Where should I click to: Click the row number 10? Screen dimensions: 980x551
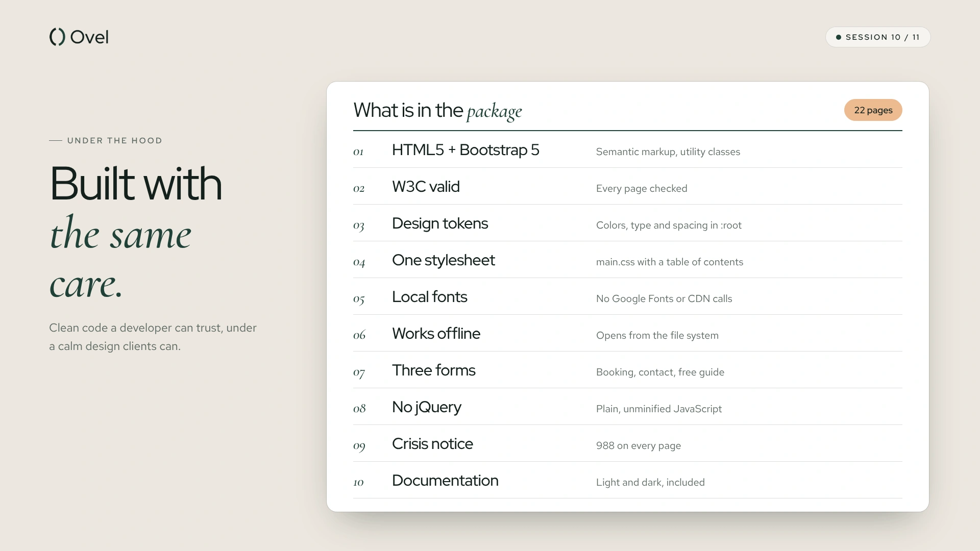358,483
